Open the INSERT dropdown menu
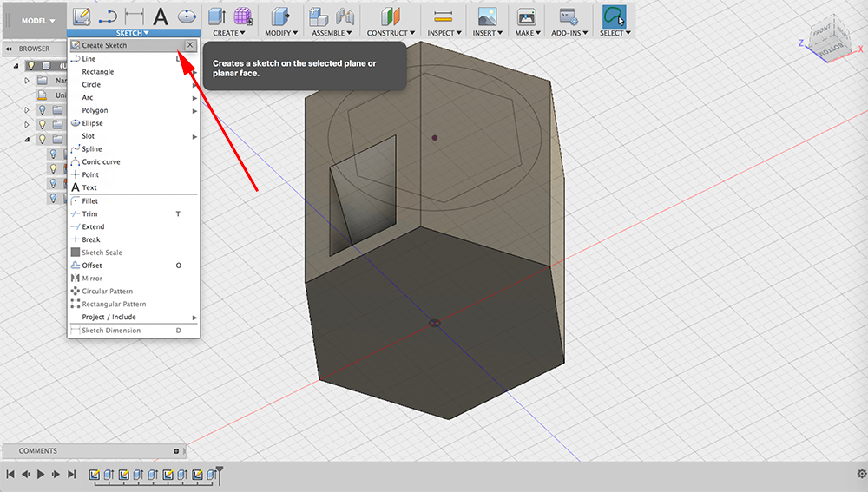The width and height of the screenshot is (868, 492). (x=488, y=33)
